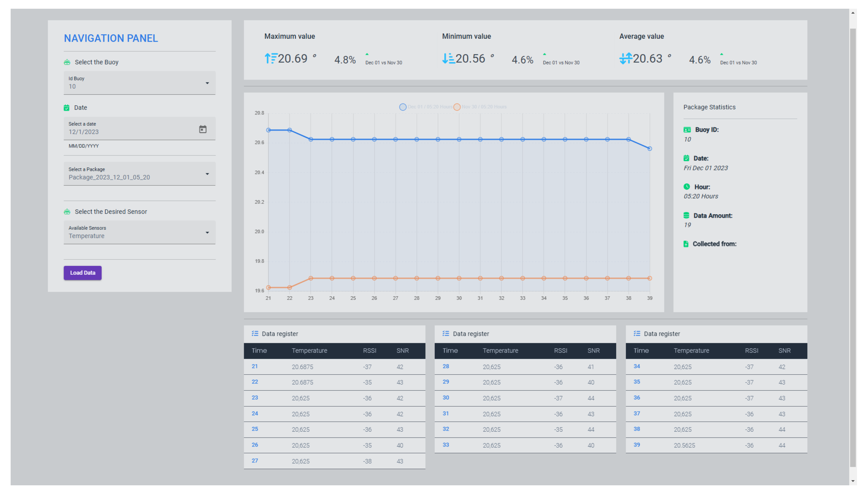Click the maximum value sort-up icon
868x495 pixels.
pyautogui.click(x=271, y=58)
